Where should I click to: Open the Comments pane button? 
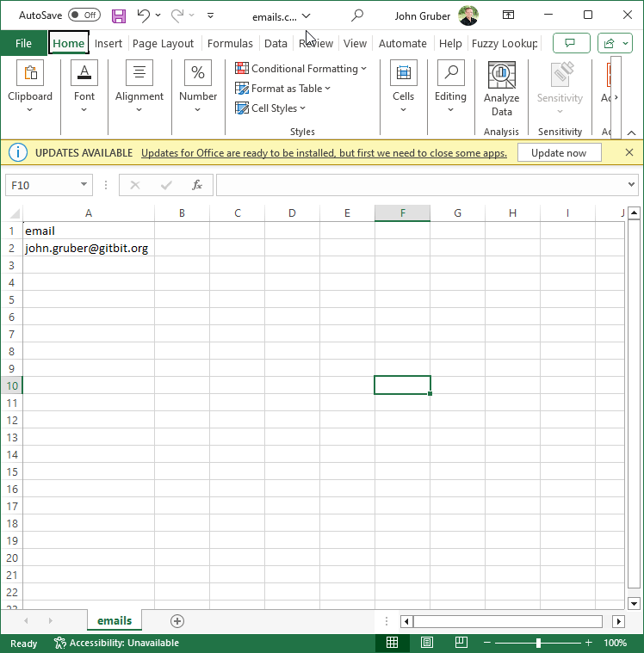tap(571, 43)
